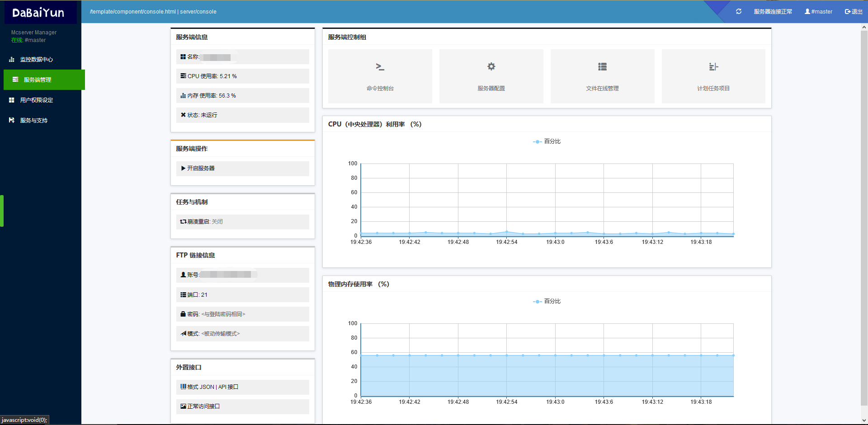Click the X icon beside 状态
This screenshot has height=425, width=868.
point(183,115)
